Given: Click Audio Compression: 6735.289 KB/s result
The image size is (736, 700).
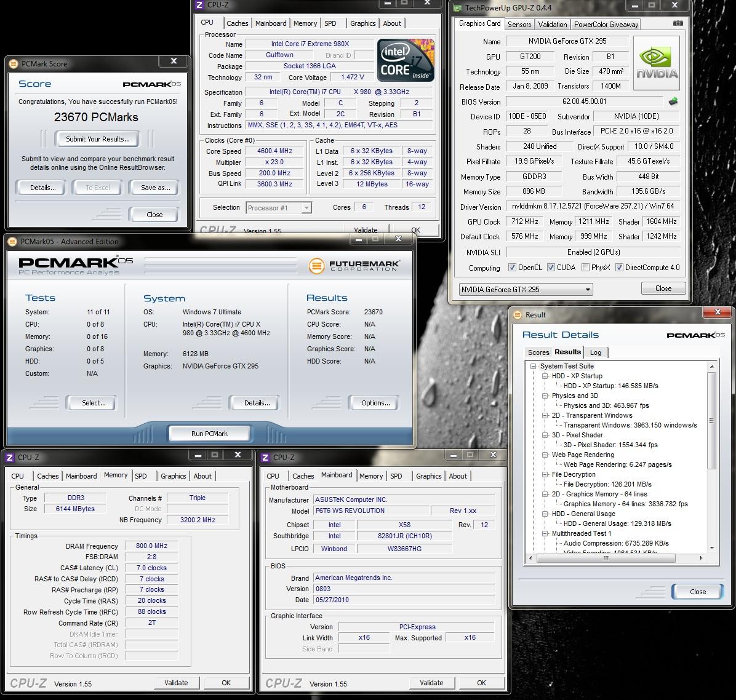Looking at the screenshot, I should 616,543.
